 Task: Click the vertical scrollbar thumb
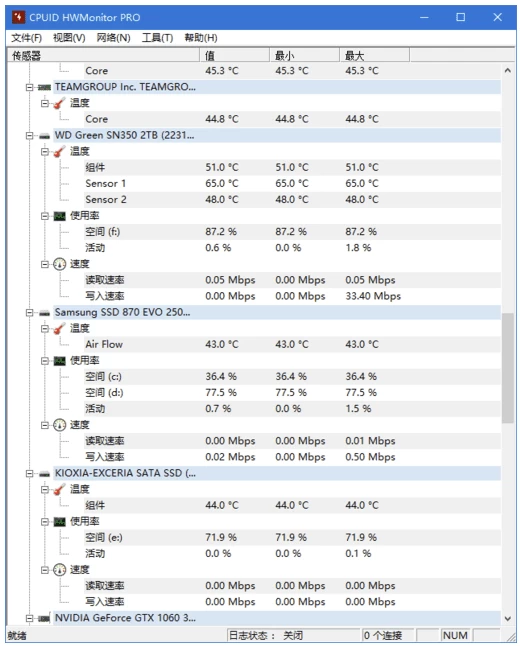tap(508, 368)
